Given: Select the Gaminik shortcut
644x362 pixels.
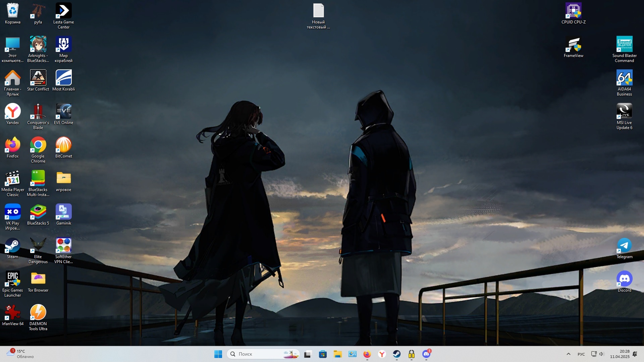Looking at the screenshot, I should click(63, 215).
